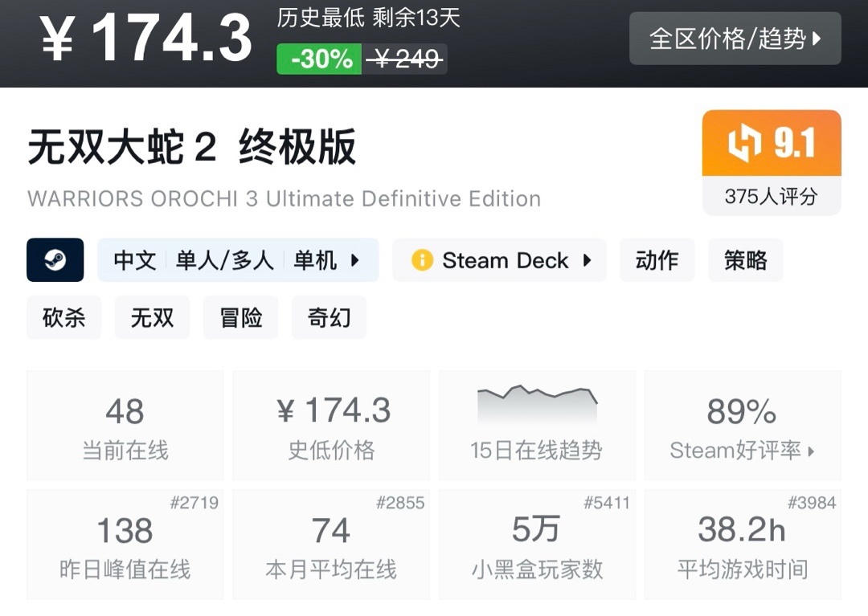Select the 动作 genre tag
This screenshot has height=616, width=868.
657,260
